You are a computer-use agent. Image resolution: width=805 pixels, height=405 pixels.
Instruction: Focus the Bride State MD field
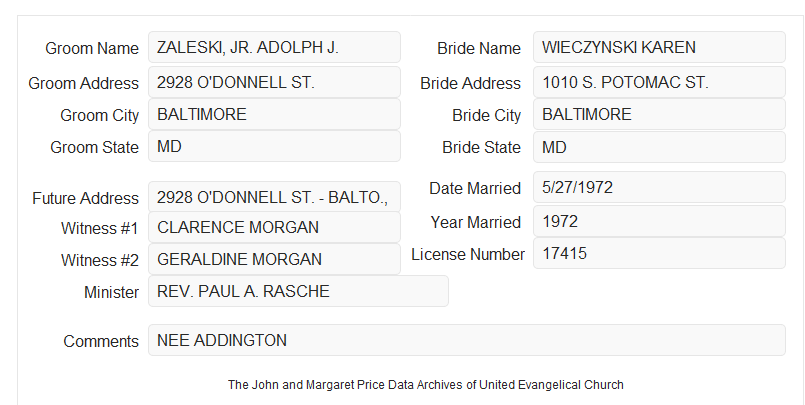point(659,147)
